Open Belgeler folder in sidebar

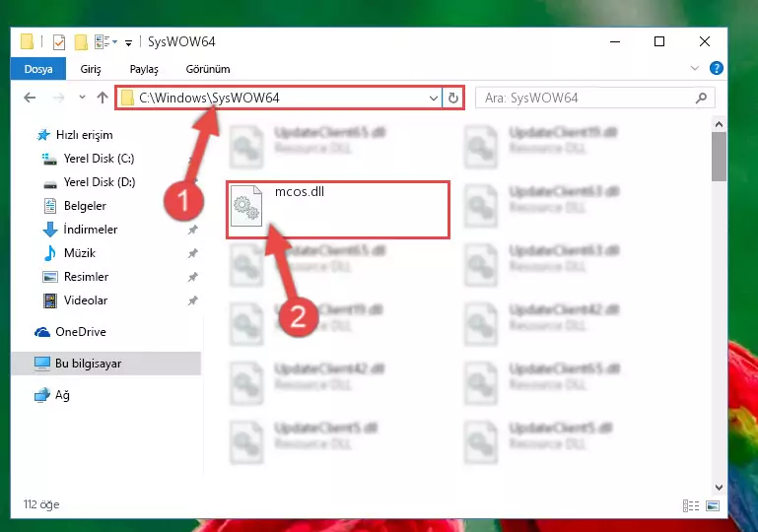[x=75, y=206]
